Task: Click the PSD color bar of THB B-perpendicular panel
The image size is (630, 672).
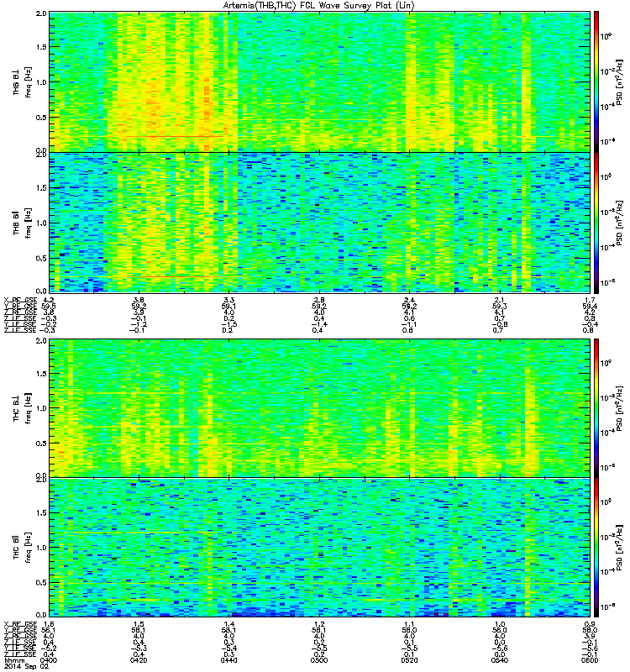Action: [x=596, y=81]
